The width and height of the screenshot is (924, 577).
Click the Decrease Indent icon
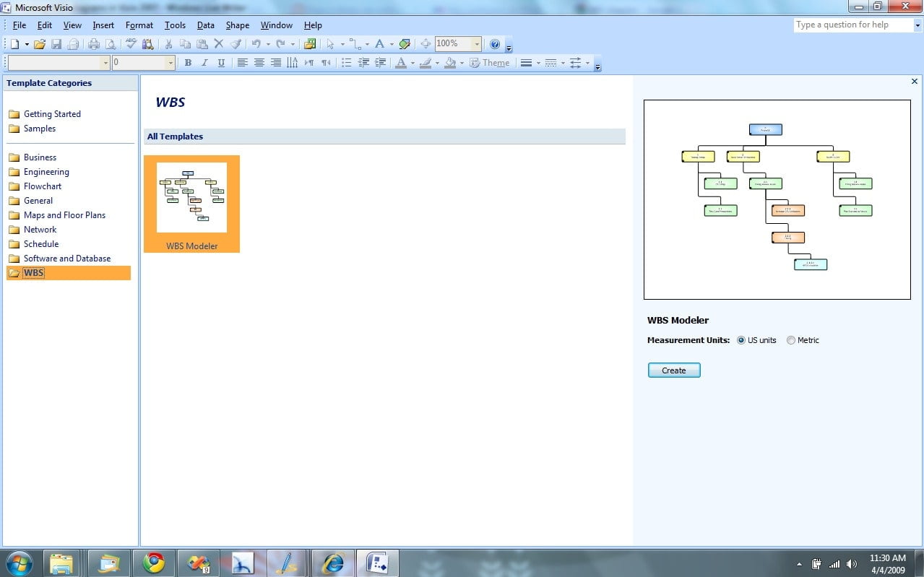(x=363, y=63)
